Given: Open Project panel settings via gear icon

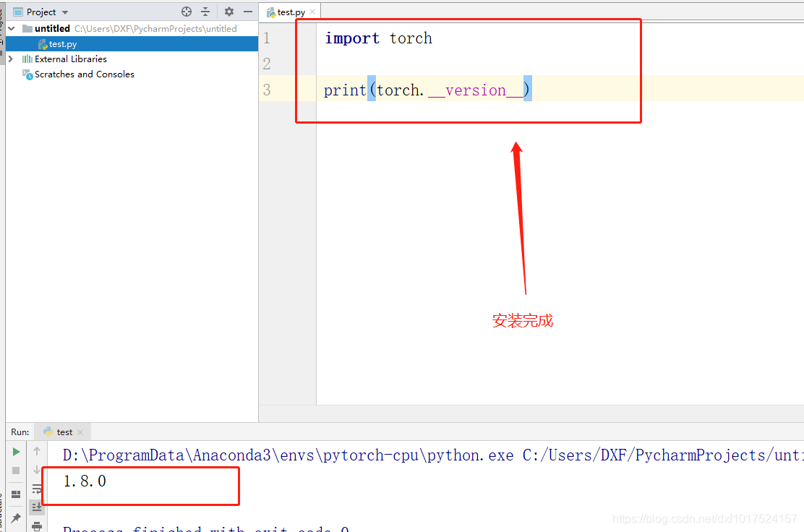Looking at the screenshot, I should pyautogui.click(x=230, y=12).
